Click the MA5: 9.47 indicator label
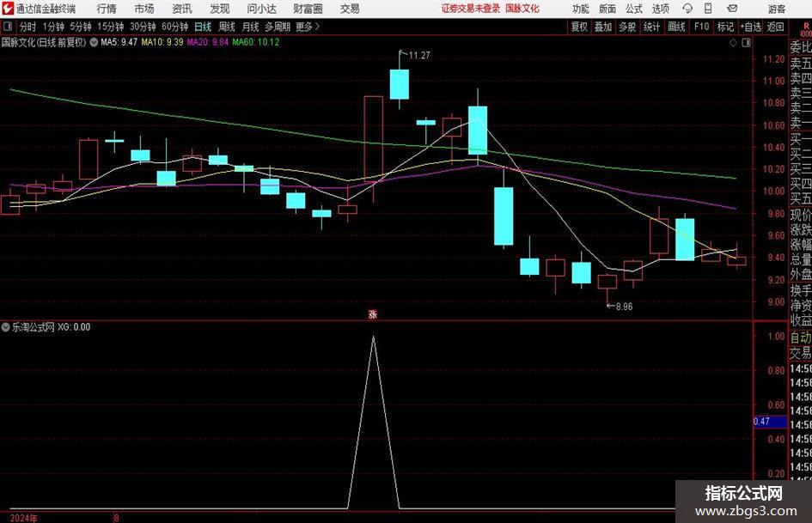812x523 pixels. pos(119,42)
